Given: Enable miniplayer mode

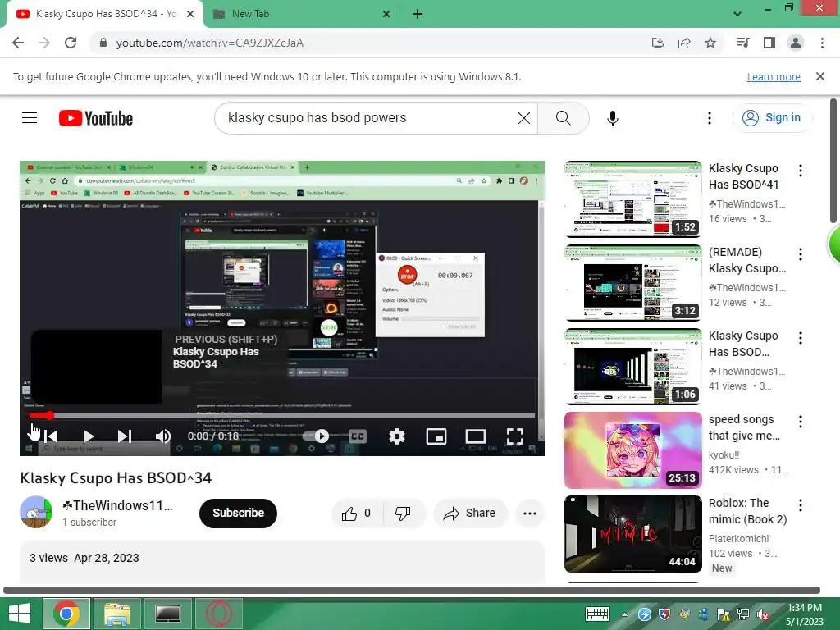Looking at the screenshot, I should coord(436,436).
